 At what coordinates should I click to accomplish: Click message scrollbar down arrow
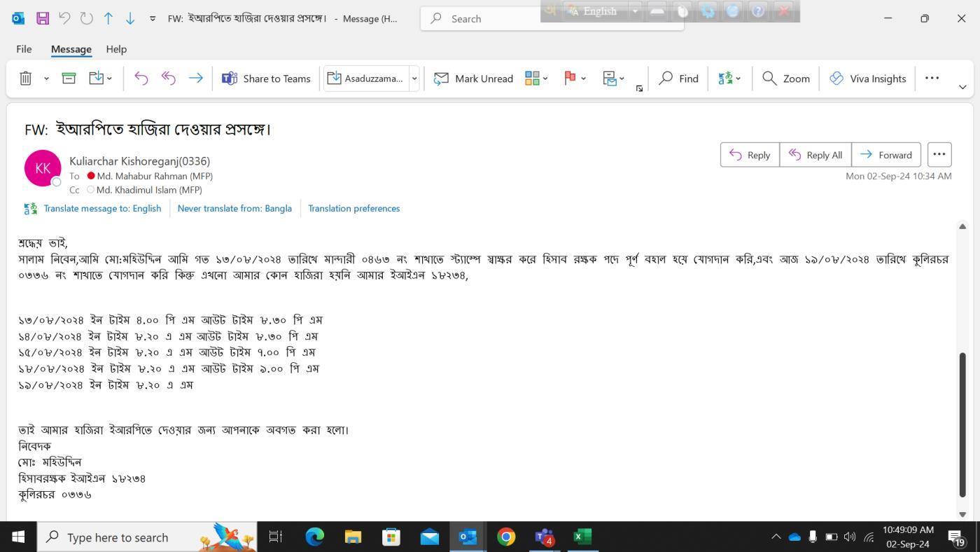(962, 514)
